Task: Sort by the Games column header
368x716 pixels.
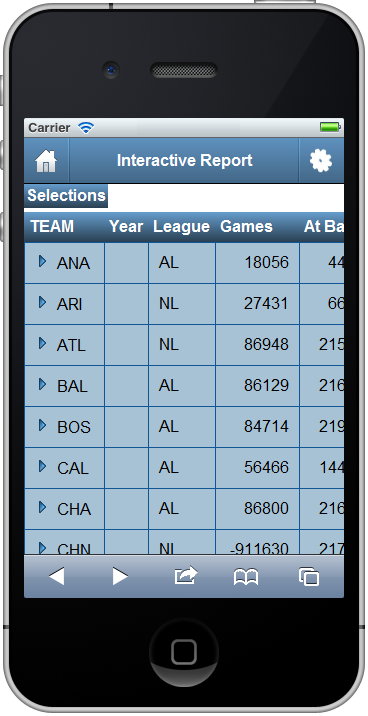Action: click(x=247, y=226)
